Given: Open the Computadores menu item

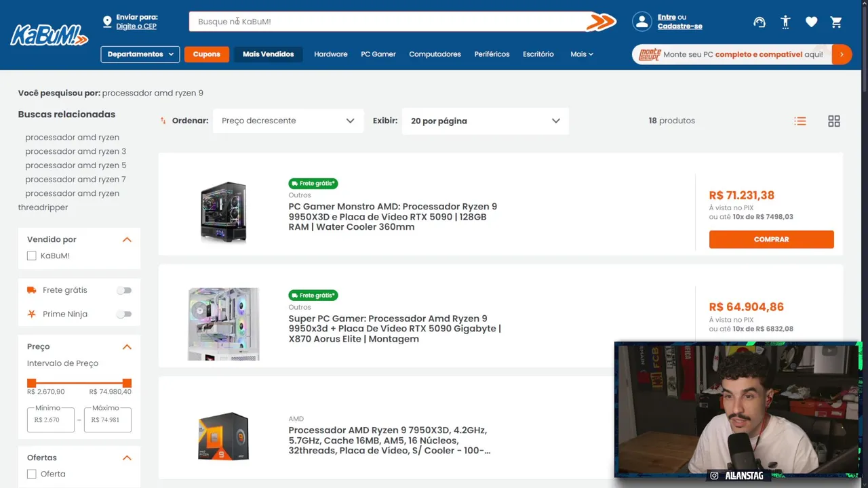Looking at the screenshot, I should click(x=435, y=54).
